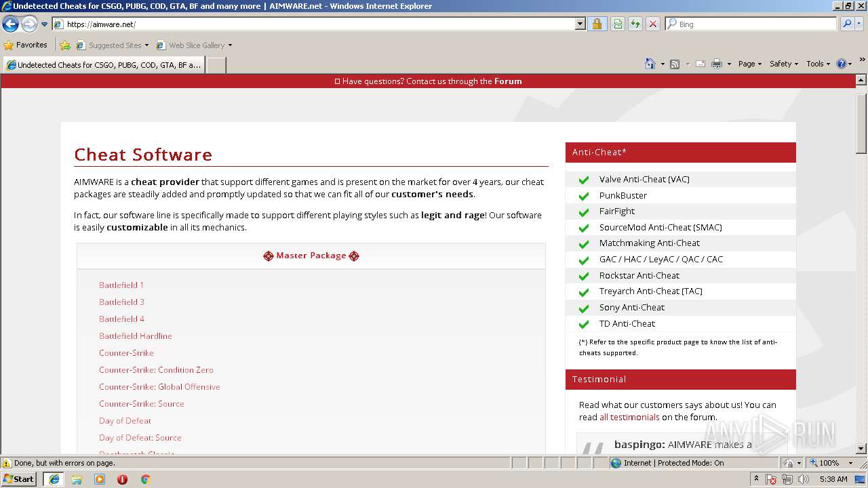Screen dimensions: 868x488
Task: Open the Day of Defeat: Source link
Action: point(140,438)
